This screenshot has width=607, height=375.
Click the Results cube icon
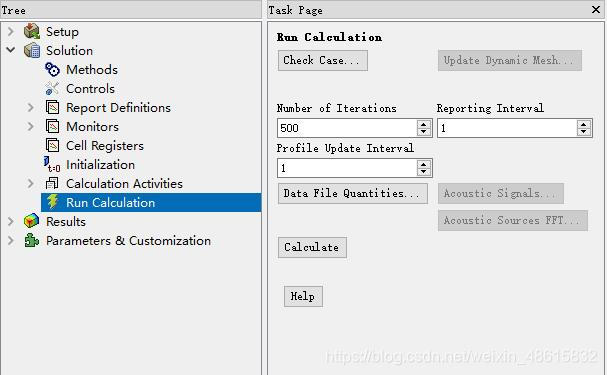(31, 221)
